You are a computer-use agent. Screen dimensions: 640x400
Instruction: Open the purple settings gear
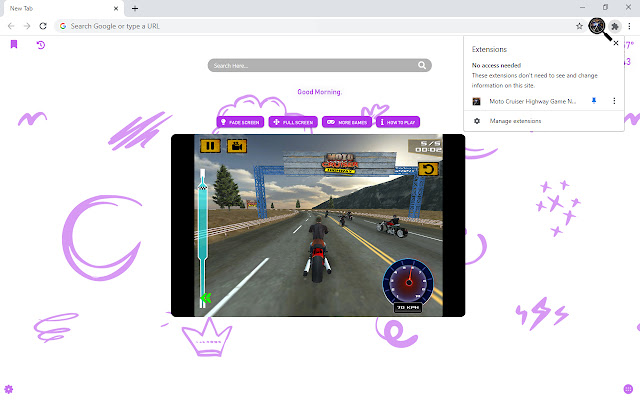point(9,389)
